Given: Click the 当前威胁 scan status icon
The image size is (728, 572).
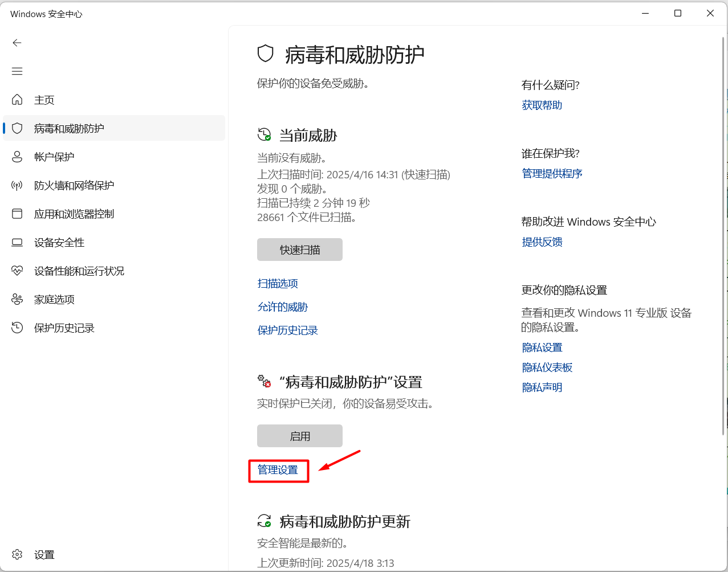Looking at the screenshot, I should coord(265,135).
